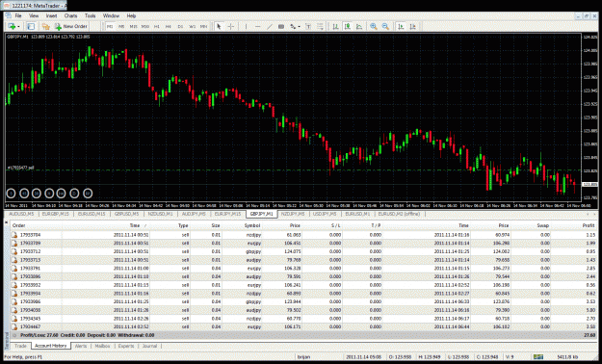Select order row 17934467
602x364 pixels.
point(303,326)
